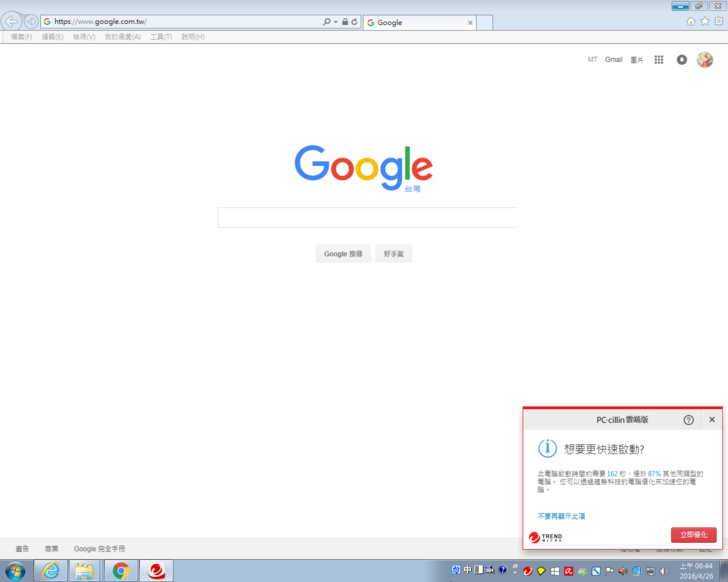The image size is (728, 582).
Task: Click the info icon in PC-cillin popup
Action: [547, 448]
